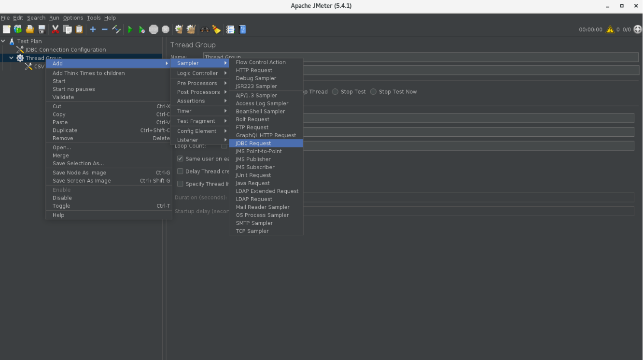Select Add Think Times to children
Screen dimensions: 644x360
coord(109,73)
